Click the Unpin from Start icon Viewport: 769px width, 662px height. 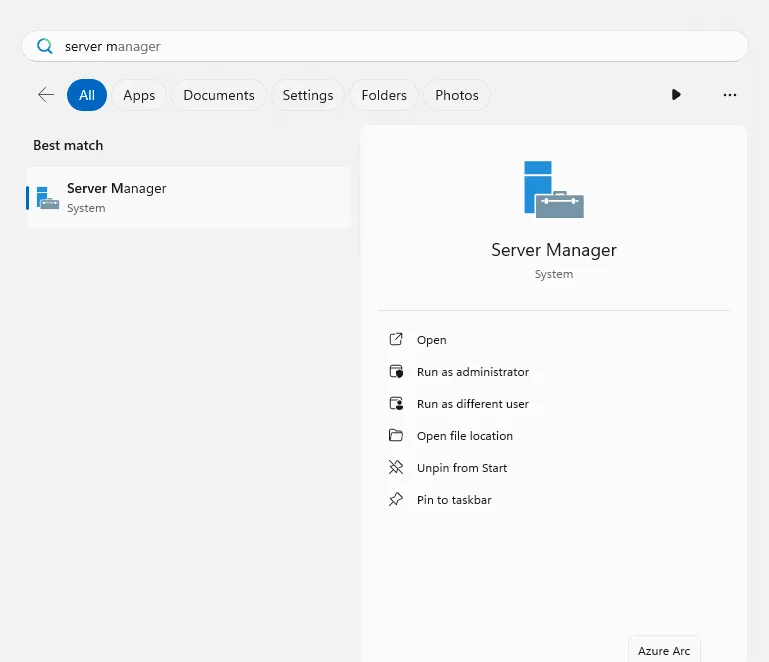(396, 467)
